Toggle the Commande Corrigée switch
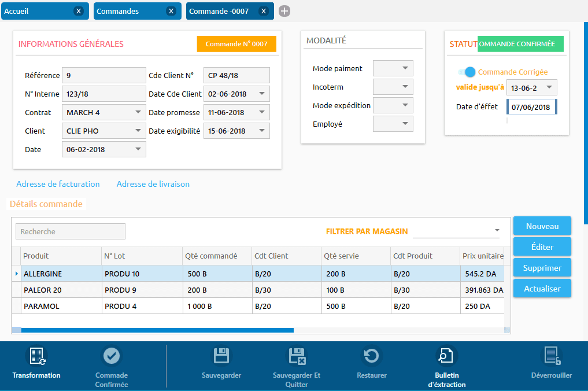Image resolution: width=588 pixels, height=391 pixels. tap(467, 72)
